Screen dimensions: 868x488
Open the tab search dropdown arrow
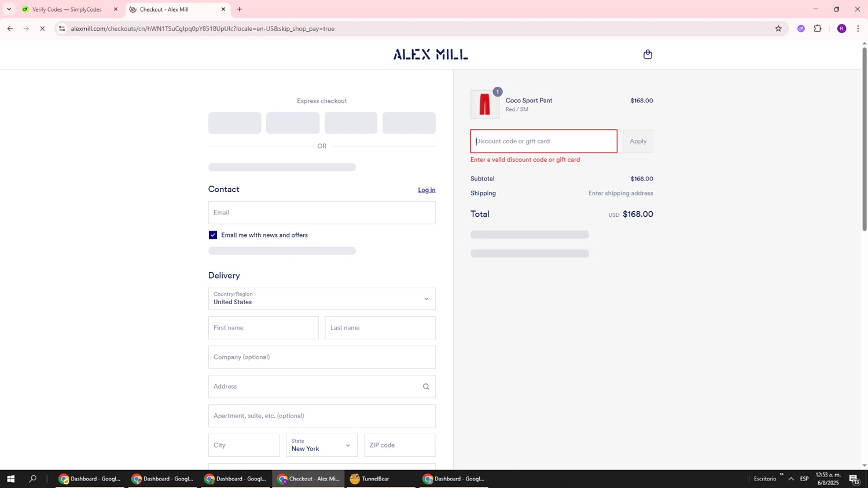9,9
